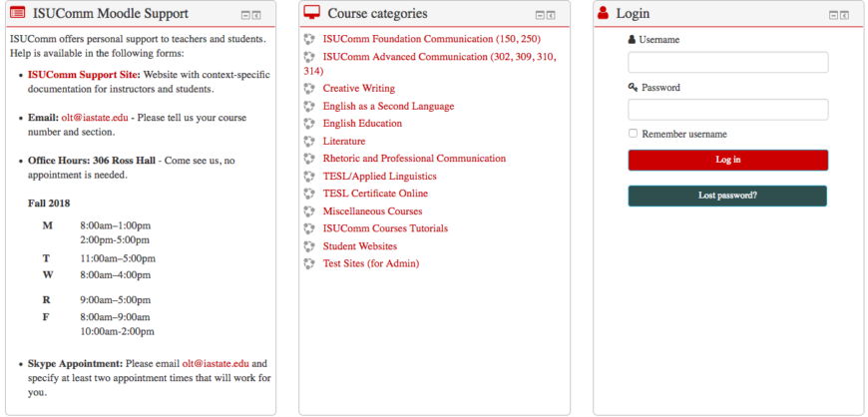Viewport: 868px width, 417px height.
Task: Click the Lost password? button
Action: pos(727,196)
